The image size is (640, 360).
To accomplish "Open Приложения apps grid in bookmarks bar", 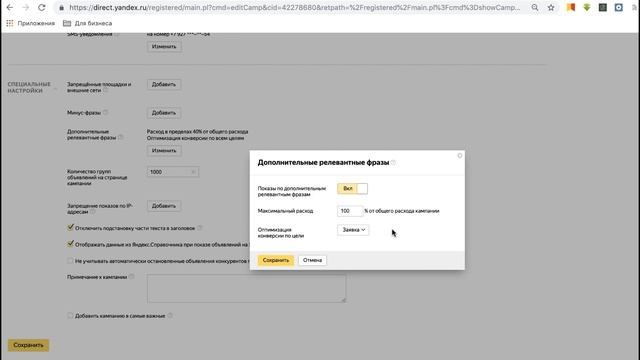I will [31, 23].
